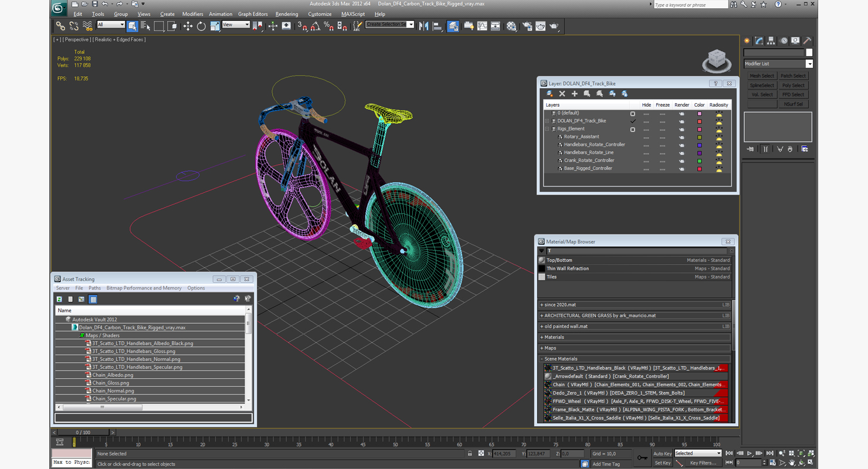Set 0 (default) layer as current
Screen dimensions: 868x469
[x=632, y=113]
